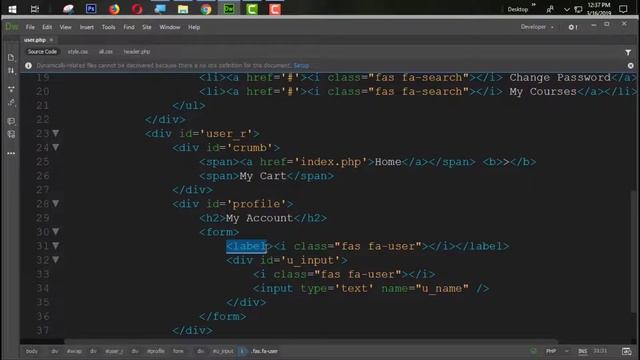Click the linting status icon in status bar
640x360 pixels.
click(x=533, y=351)
